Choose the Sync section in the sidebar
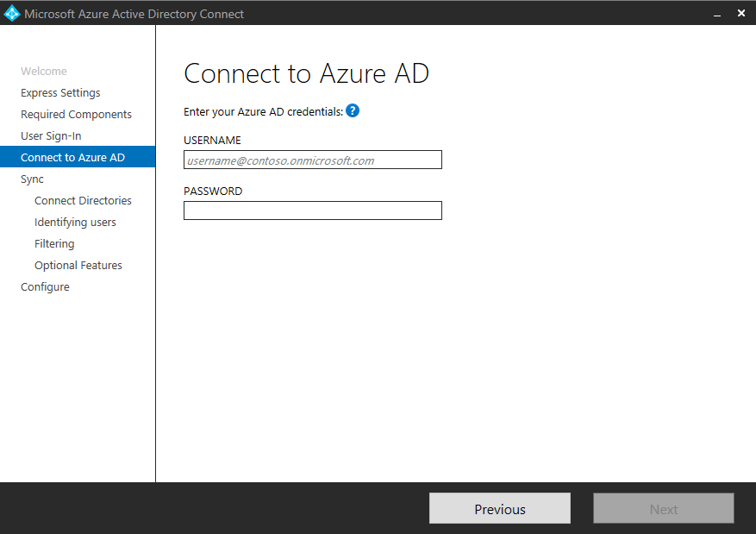This screenshot has height=534, width=756. (32, 179)
